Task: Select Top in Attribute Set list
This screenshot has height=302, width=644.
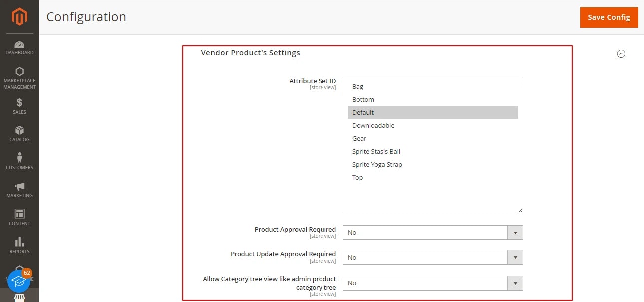Action: coord(433,177)
